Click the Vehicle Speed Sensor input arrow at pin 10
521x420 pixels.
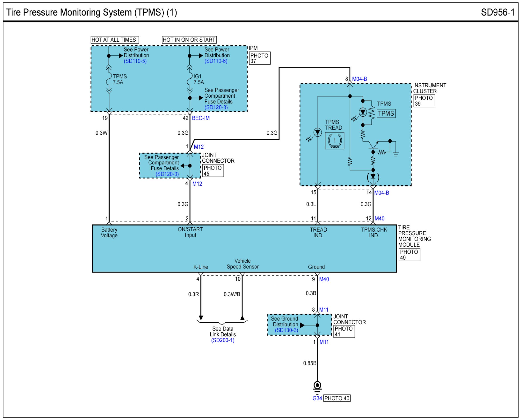coord(242,318)
